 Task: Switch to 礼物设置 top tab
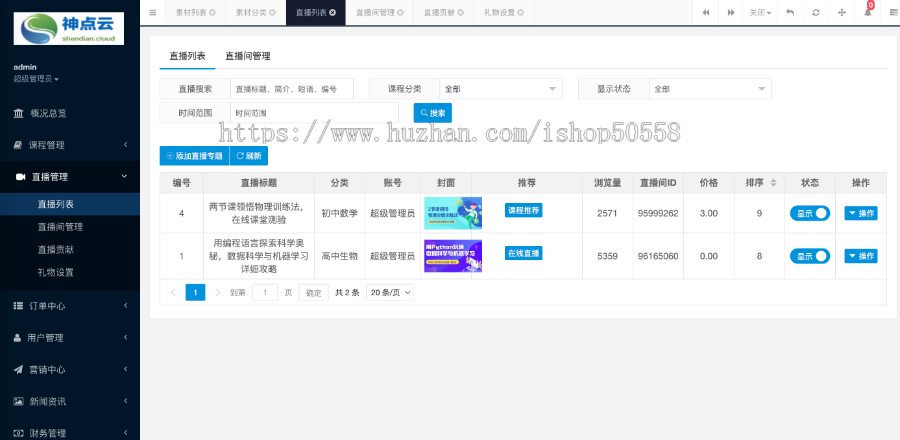[498, 13]
